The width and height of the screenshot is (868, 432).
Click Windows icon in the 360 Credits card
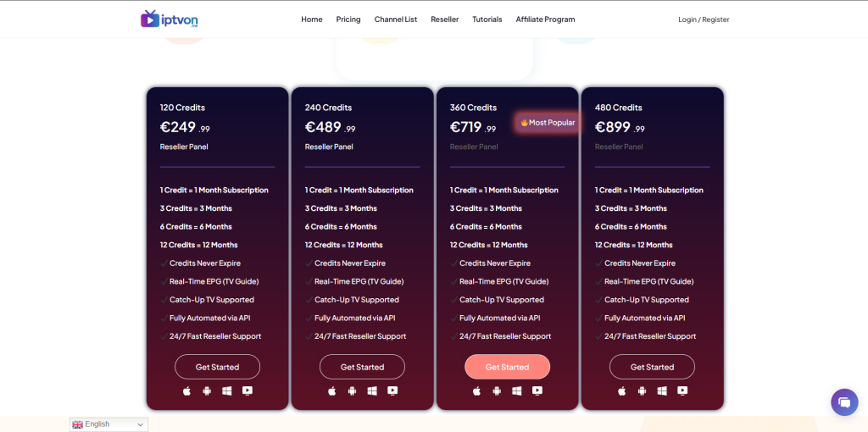pos(517,390)
